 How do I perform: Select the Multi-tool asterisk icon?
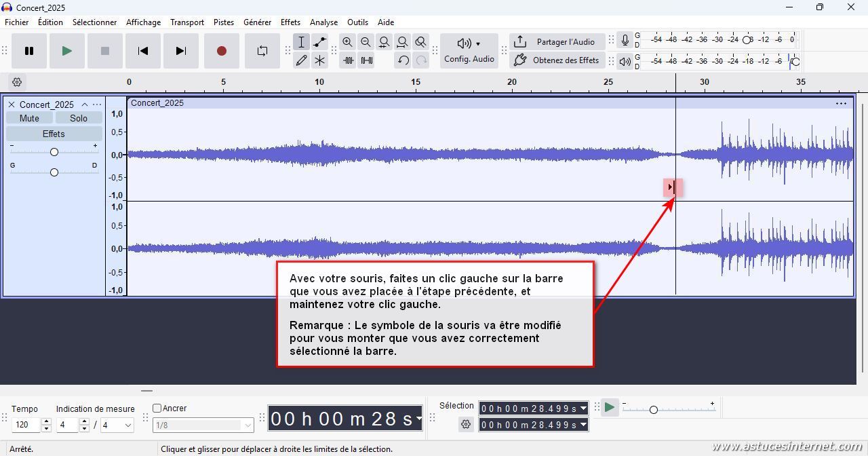coord(319,60)
